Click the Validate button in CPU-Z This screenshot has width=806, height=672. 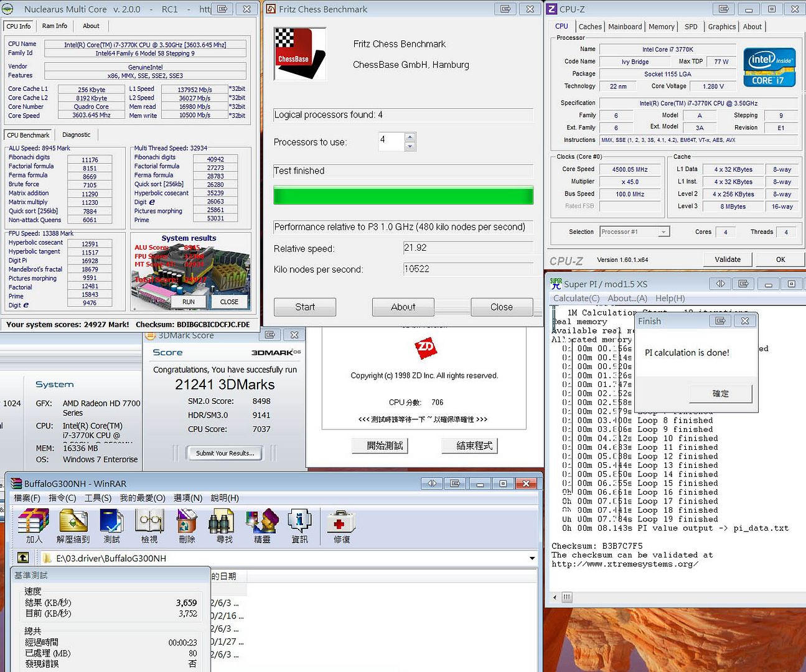pos(728,259)
